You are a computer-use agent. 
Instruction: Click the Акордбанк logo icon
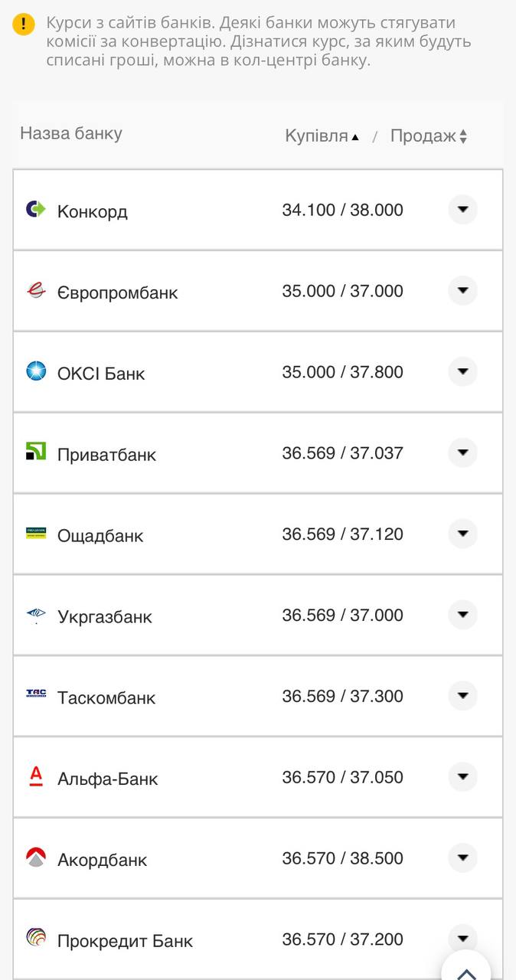click(x=36, y=857)
